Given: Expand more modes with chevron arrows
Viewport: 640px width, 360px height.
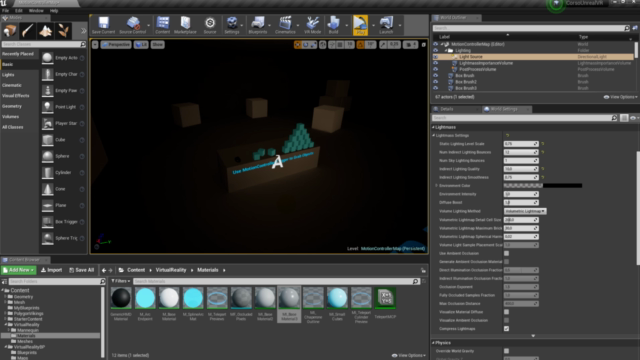Looking at the screenshot, I should pyautogui.click(x=83, y=31).
